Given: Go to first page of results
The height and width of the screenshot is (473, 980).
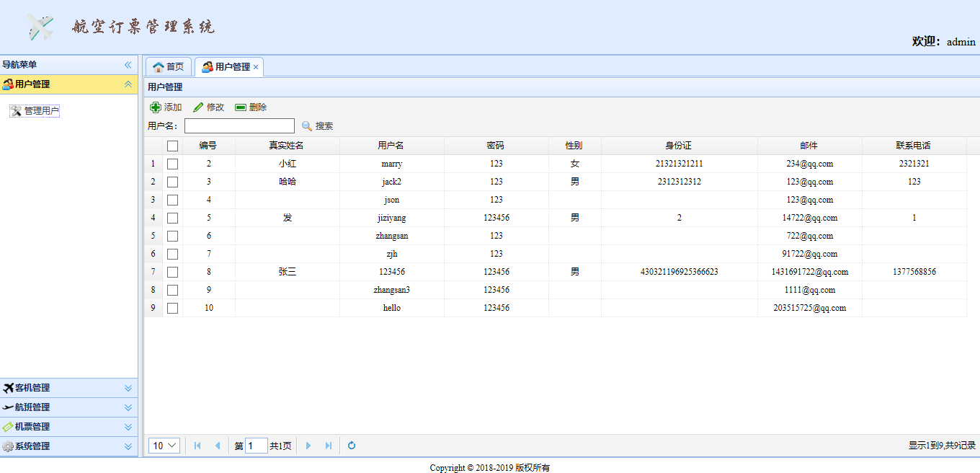Looking at the screenshot, I should (197, 446).
